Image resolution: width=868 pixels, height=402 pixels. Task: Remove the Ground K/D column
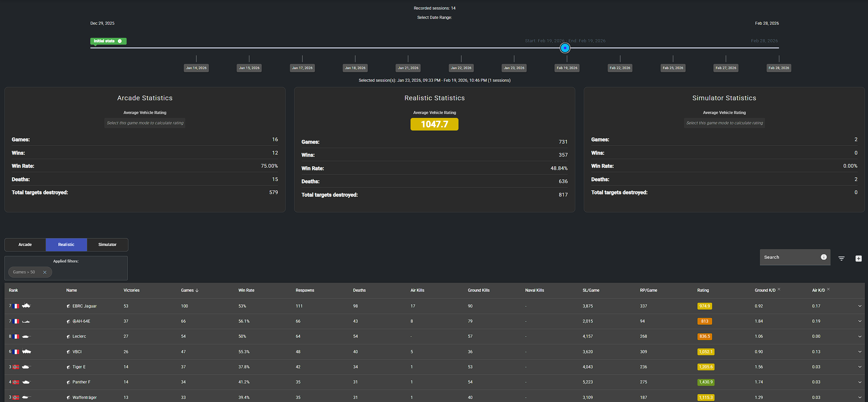coord(779,289)
